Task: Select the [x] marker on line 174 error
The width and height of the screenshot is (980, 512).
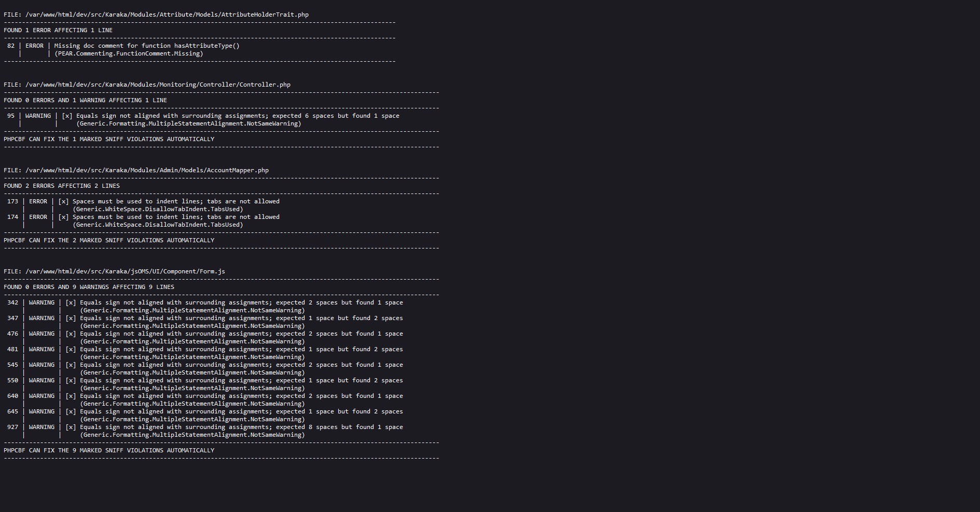Action: [x=63, y=217]
